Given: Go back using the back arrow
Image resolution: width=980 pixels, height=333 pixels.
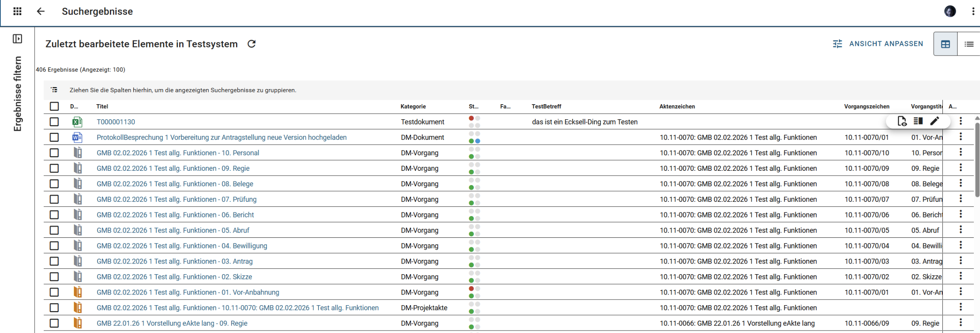Looking at the screenshot, I should tap(40, 11).
